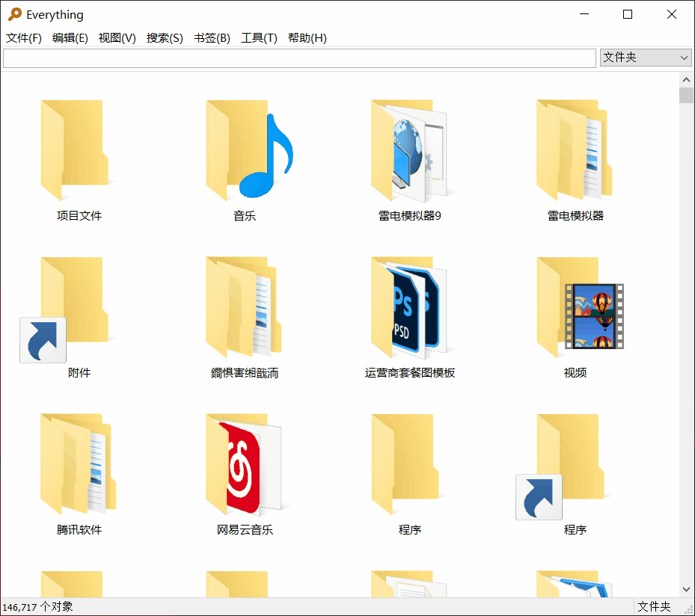Open the 视图(V) menu

pyautogui.click(x=117, y=38)
